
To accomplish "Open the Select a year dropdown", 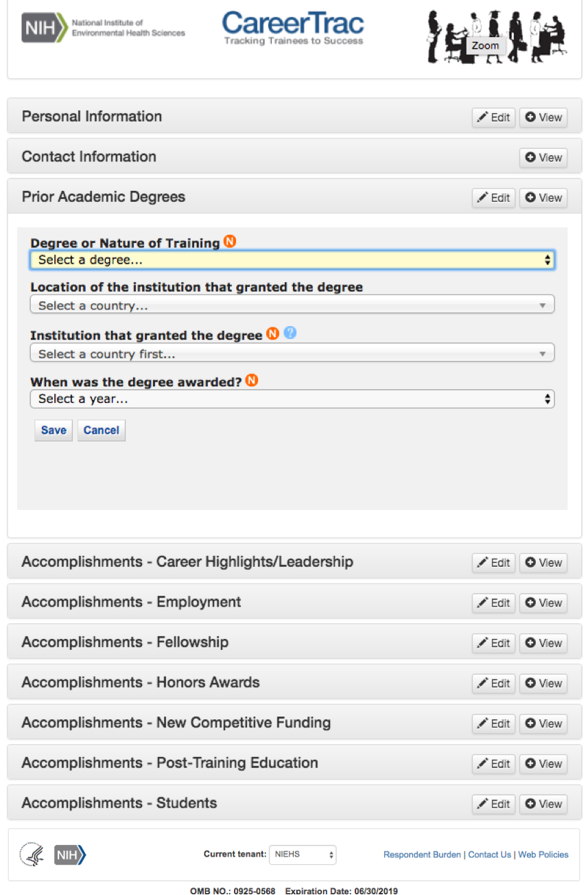I will pyautogui.click(x=292, y=399).
